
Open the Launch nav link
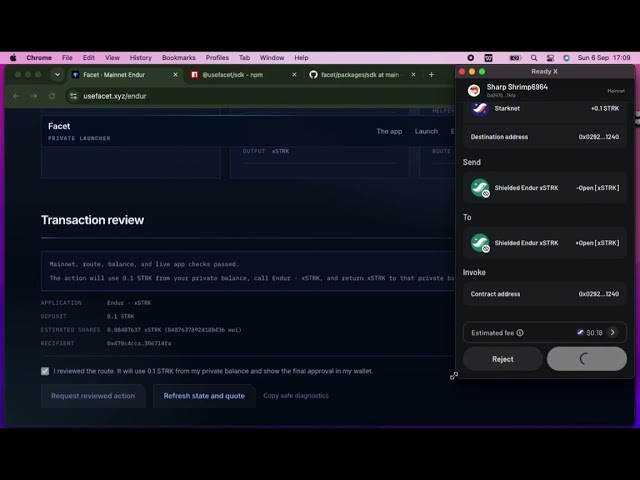[426, 131]
